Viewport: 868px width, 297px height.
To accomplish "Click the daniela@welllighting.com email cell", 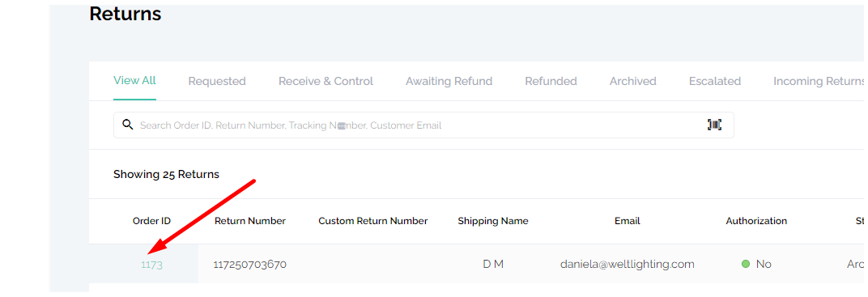I will click(628, 265).
